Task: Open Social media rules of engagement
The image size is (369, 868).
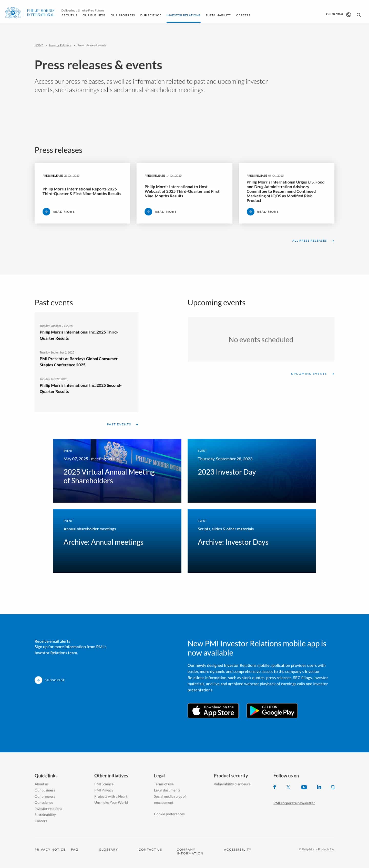Action: click(170, 800)
